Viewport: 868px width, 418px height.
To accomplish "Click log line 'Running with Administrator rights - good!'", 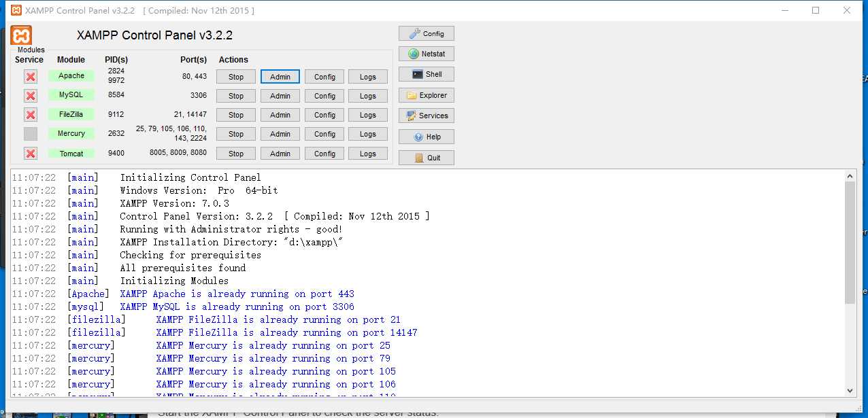I will (231, 229).
